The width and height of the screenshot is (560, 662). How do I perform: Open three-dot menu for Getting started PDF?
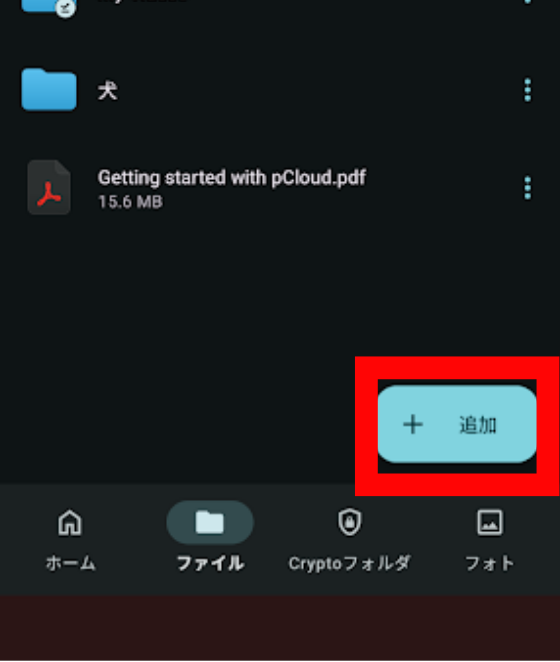click(527, 188)
